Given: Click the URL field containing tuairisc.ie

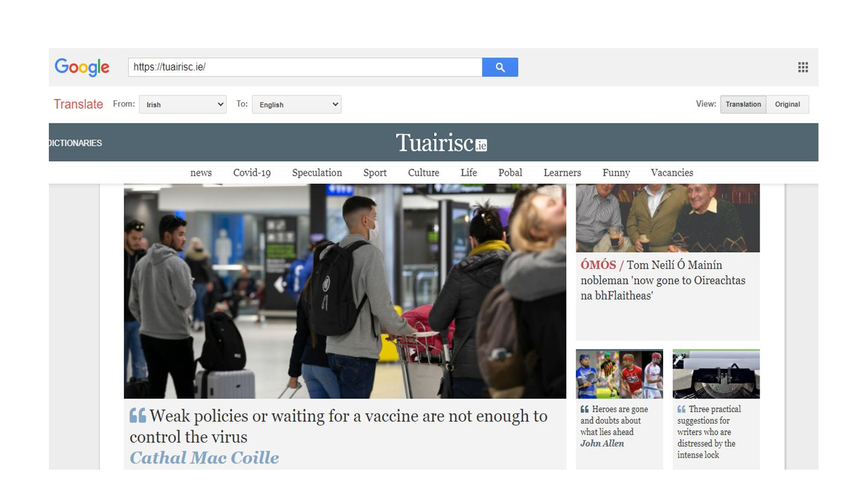Looking at the screenshot, I should pyautogui.click(x=305, y=67).
